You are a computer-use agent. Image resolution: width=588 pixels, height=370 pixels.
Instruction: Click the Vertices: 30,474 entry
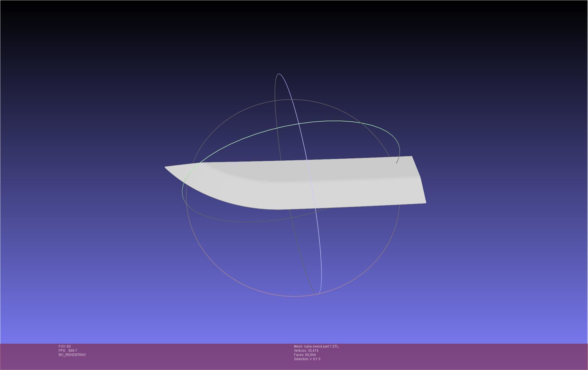306,351
